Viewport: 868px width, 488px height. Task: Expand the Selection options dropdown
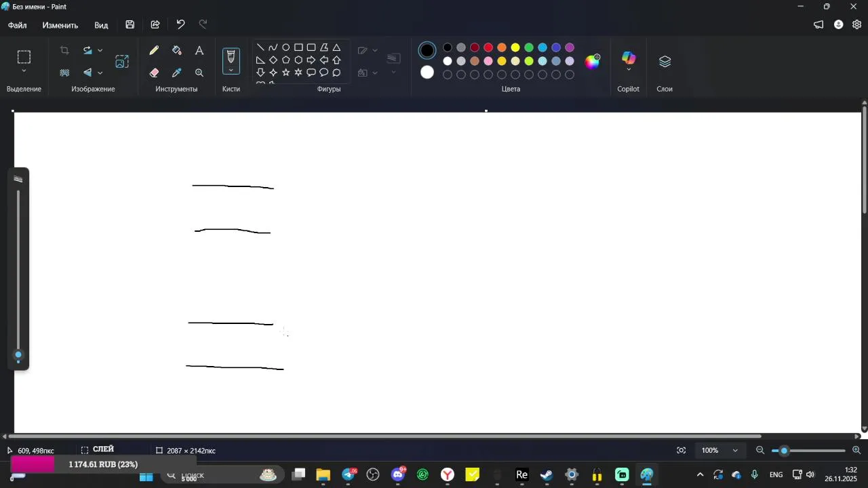[24, 71]
